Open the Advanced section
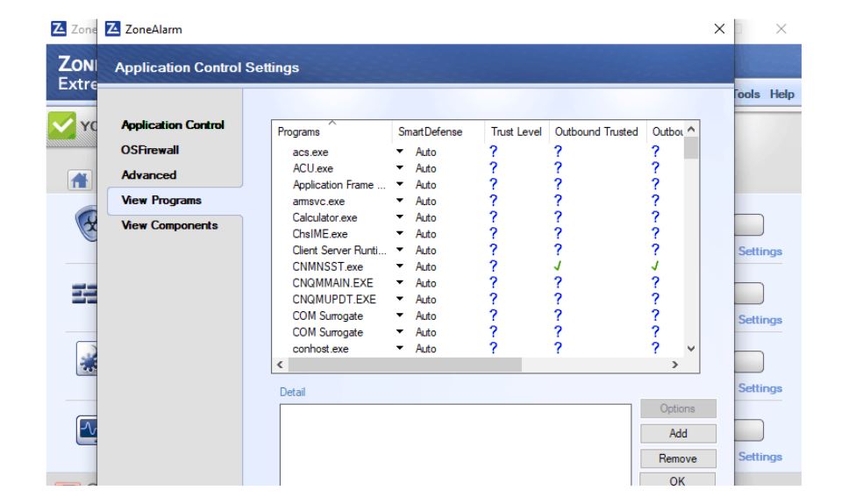The image size is (863, 504). coord(148,175)
